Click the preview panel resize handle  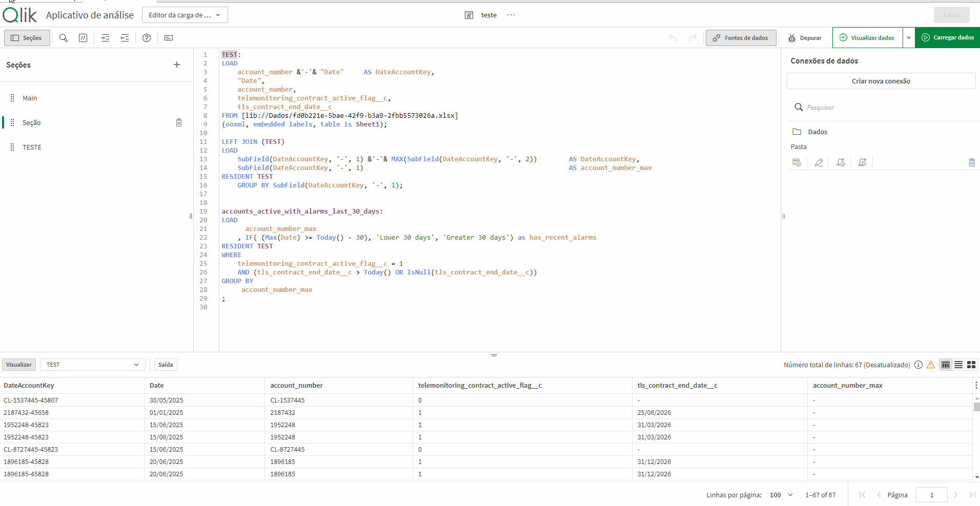point(494,355)
